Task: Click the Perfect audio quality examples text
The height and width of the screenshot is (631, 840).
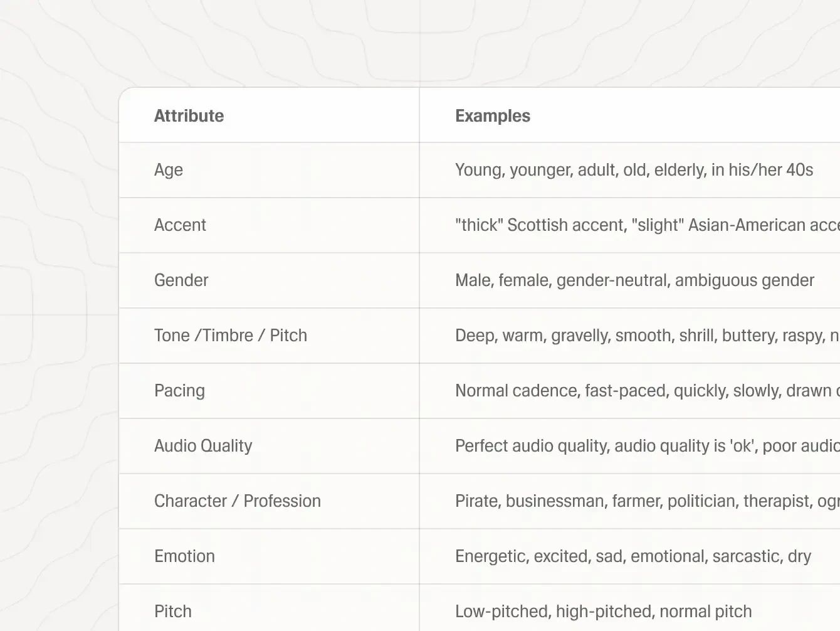Action: tap(646, 446)
